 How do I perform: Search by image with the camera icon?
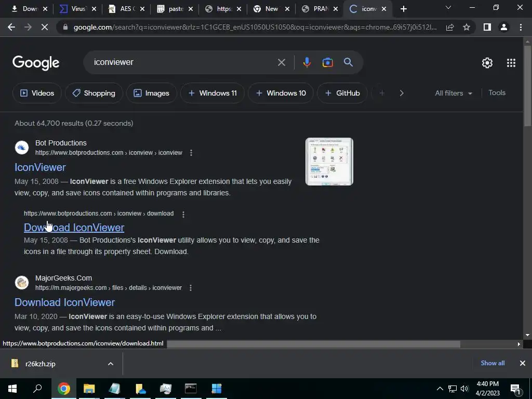(328, 62)
